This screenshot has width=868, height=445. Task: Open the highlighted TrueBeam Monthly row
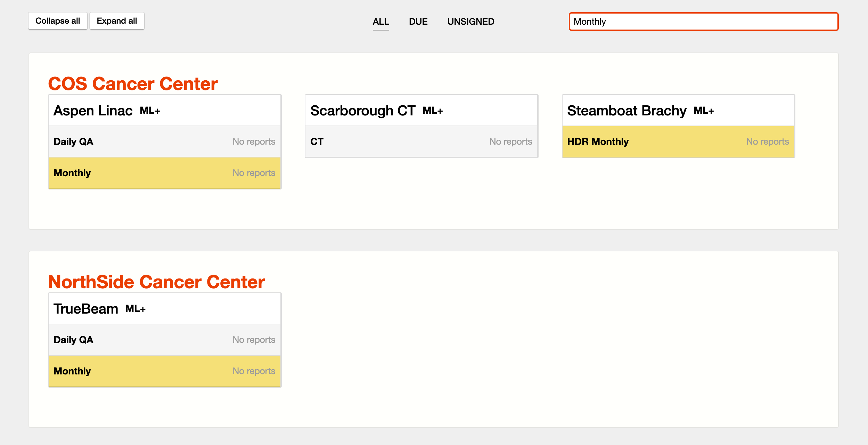point(164,371)
